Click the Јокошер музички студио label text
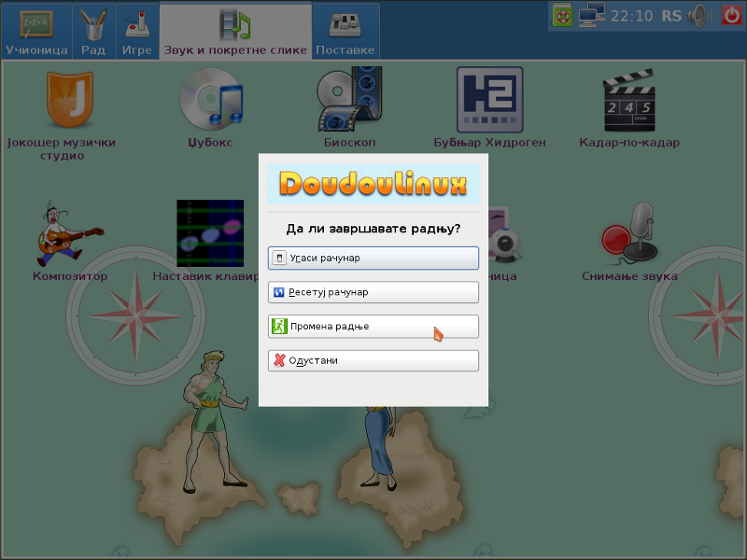747x560 pixels. click(x=62, y=149)
